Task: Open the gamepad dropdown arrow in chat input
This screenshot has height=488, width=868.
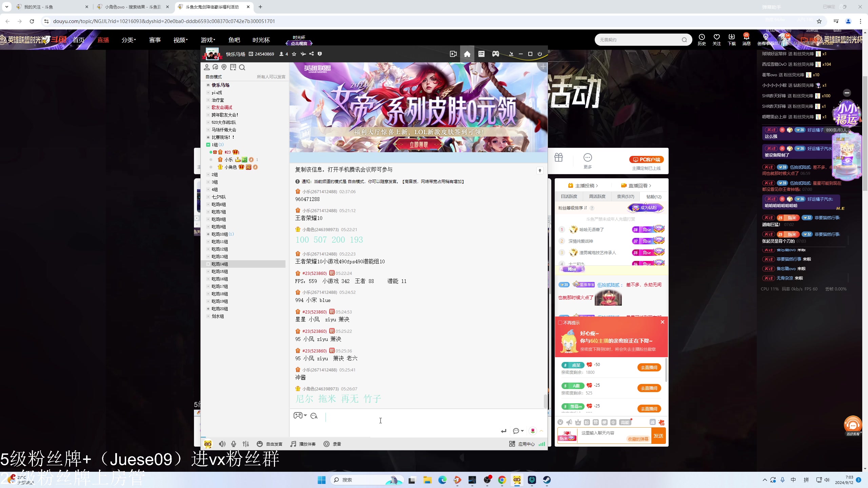Action: click(305, 415)
